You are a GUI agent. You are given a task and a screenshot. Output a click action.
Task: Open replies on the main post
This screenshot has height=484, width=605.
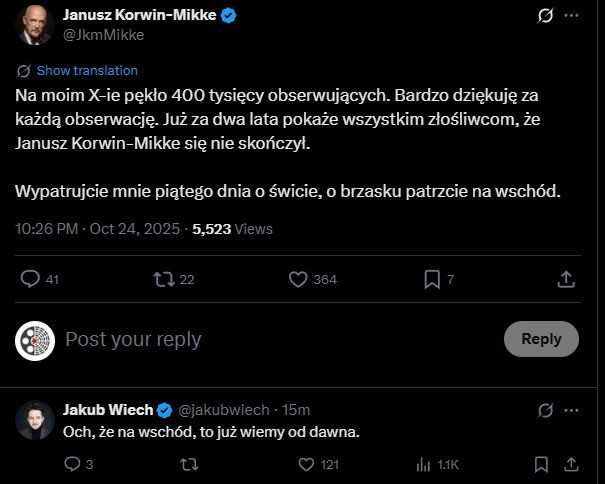point(31,279)
